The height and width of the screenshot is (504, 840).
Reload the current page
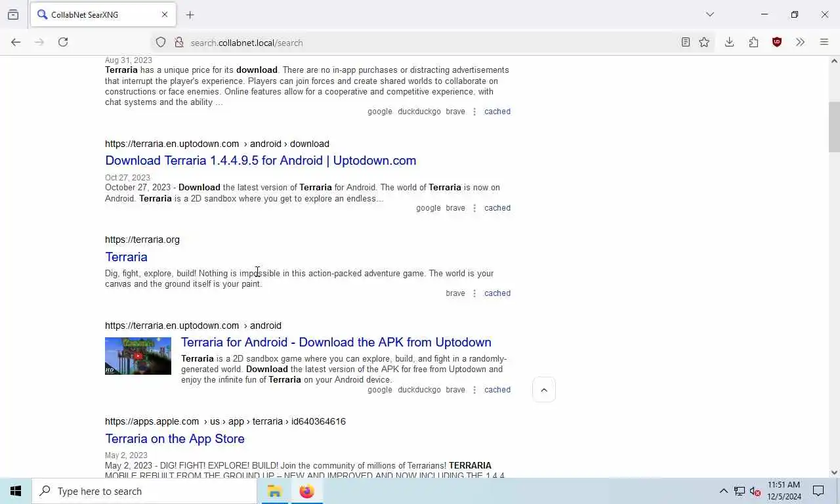pyautogui.click(x=63, y=42)
